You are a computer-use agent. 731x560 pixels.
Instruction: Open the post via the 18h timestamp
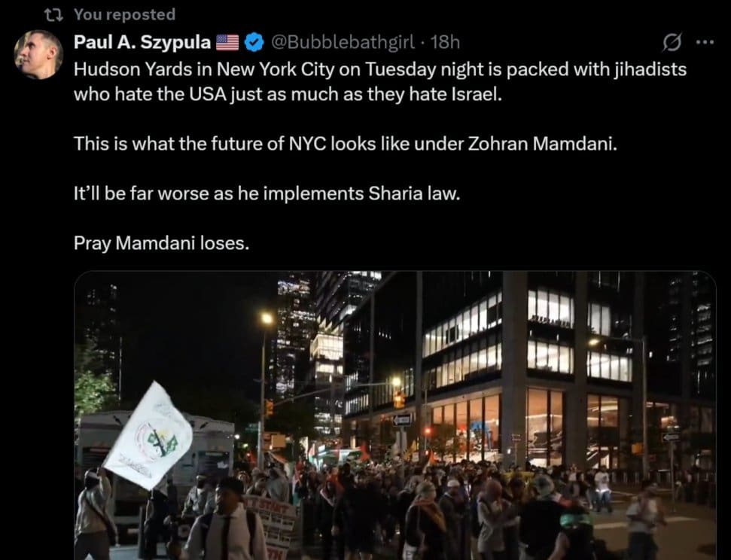click(x=445, y=42)
